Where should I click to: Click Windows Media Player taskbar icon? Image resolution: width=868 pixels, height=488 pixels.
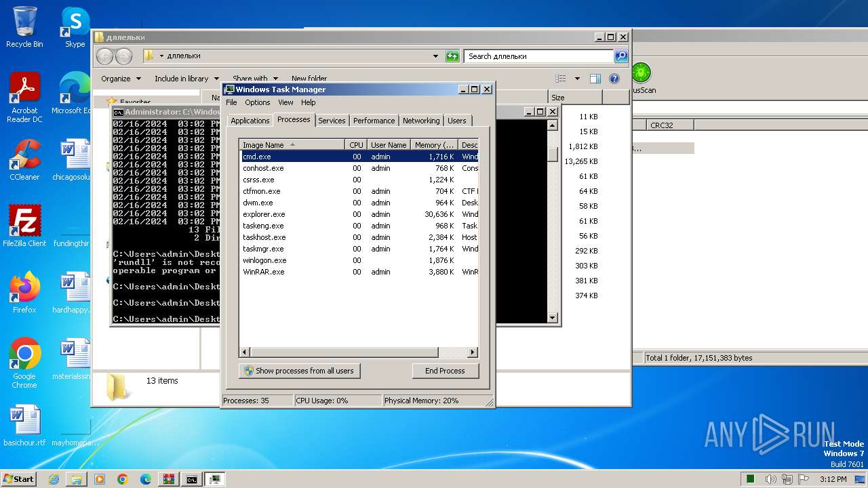(100, 479)
